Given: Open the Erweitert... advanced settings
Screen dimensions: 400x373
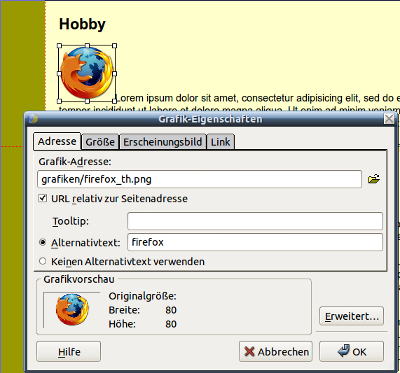Looking at the screenshot, I should click(352, 316).
